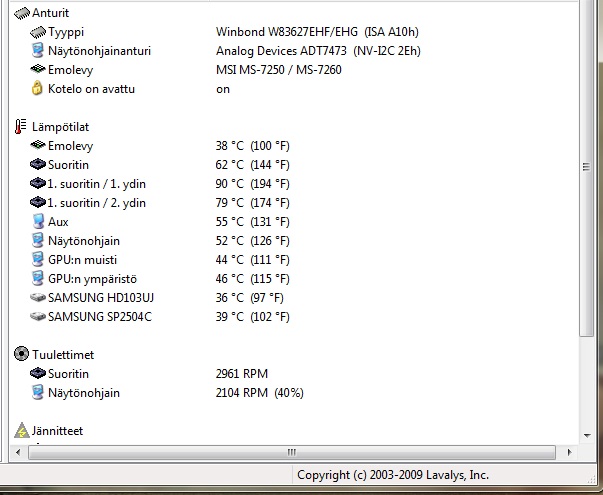
Task: Click the Näytönohjain icon under Lämpötilat
Action: [37, 240]
